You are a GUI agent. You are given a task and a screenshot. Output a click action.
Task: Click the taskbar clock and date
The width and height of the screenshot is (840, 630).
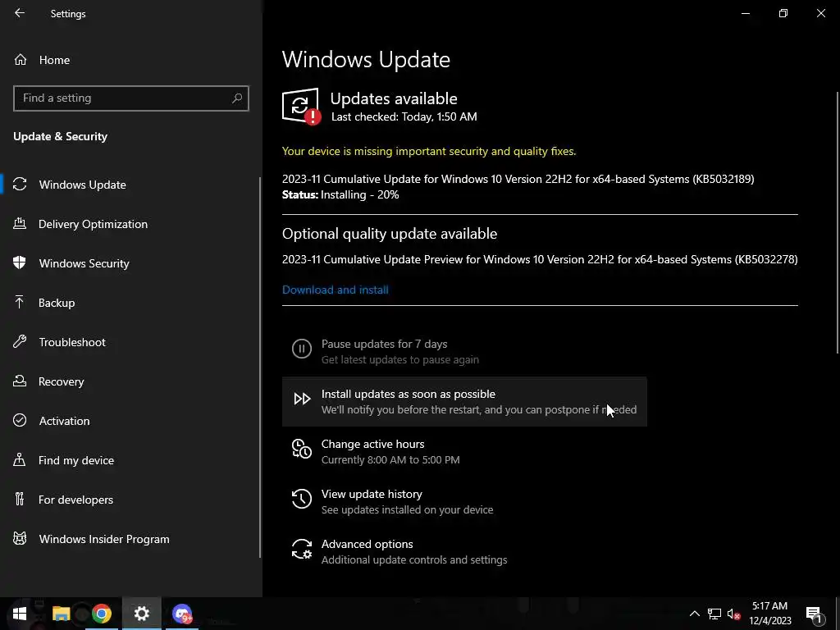(769, 614)
